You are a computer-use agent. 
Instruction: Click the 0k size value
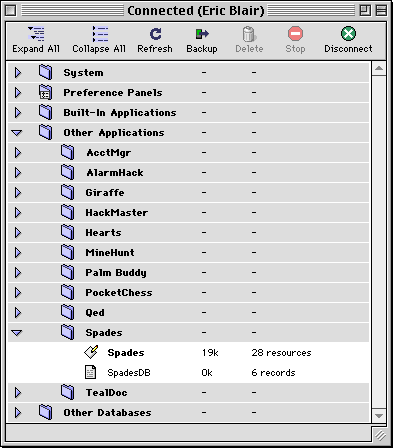point(207,373)
